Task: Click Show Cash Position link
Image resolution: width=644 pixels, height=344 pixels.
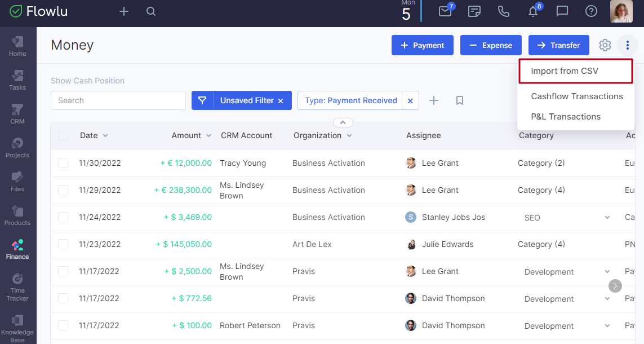Action: point(87,81)
